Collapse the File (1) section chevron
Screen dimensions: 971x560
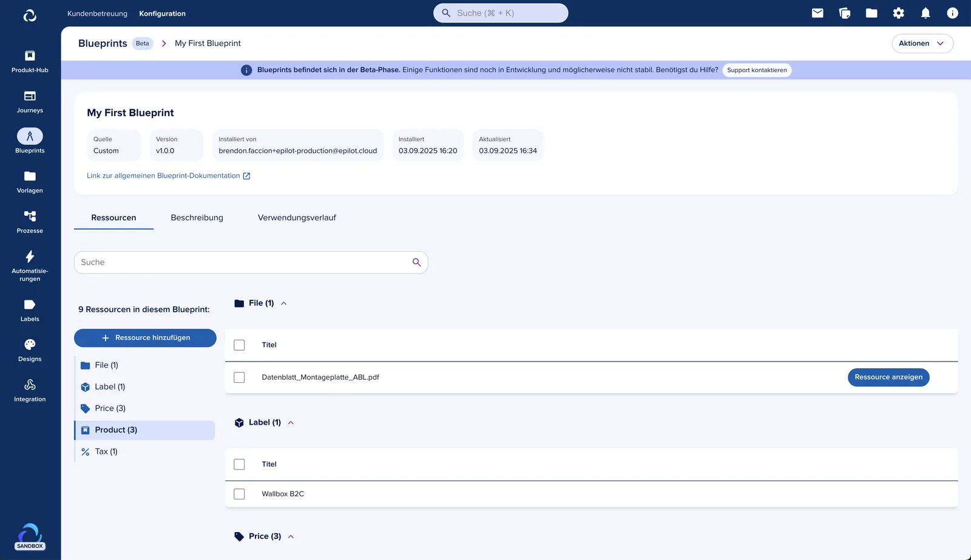(x=283, y=303)
